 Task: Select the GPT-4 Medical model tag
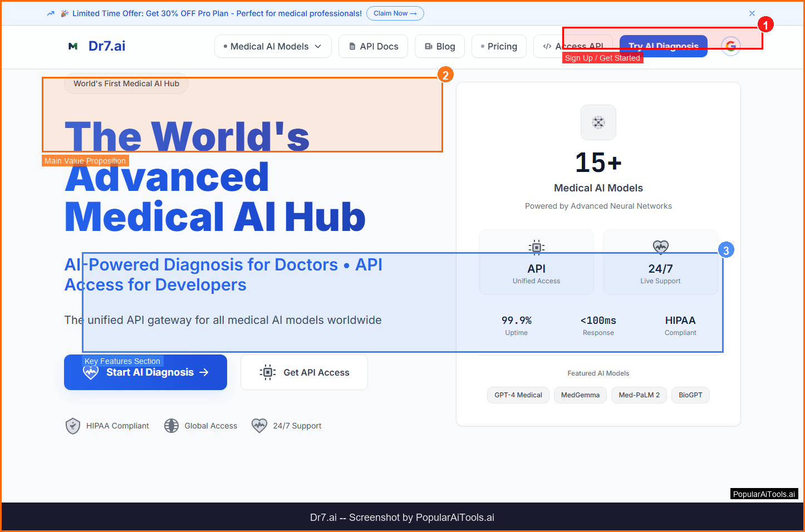[518, 395]
